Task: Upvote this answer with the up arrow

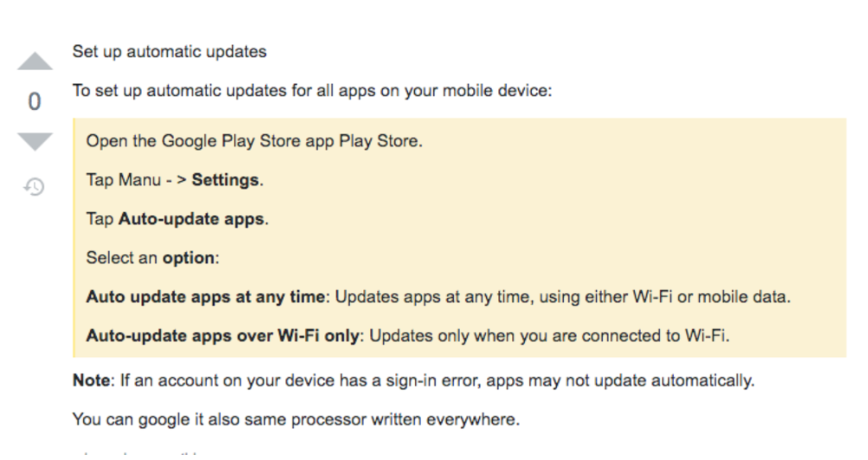Action: tap(35, 61)
